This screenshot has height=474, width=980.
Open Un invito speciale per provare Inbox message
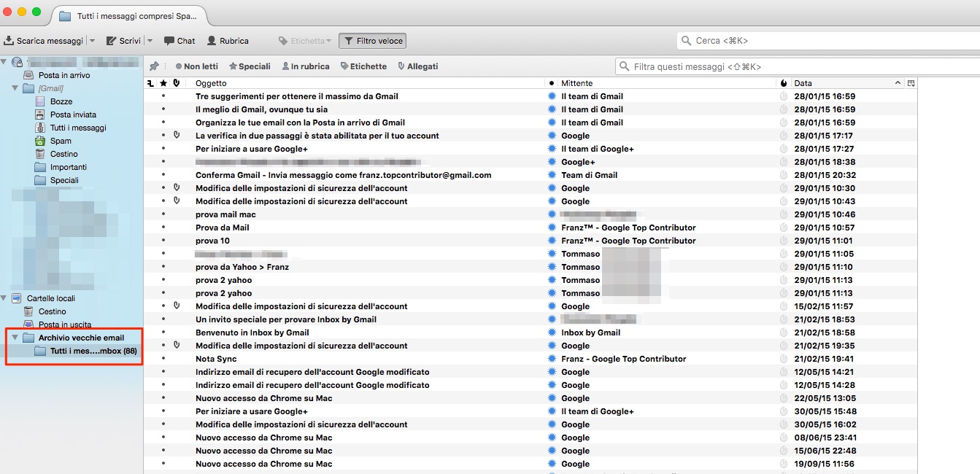[286, 319]
